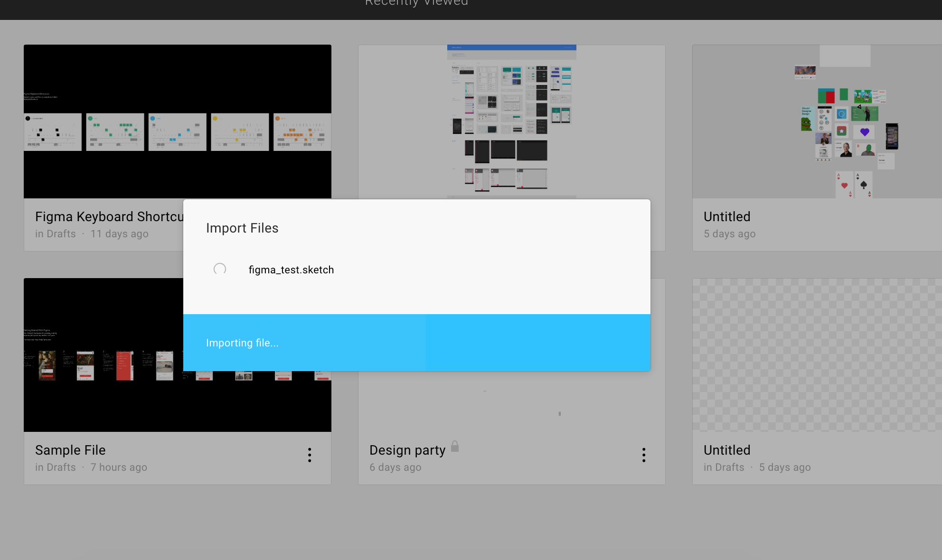Viewport: 942px width, 560px height.
Task: Open Design party three-dot options menu
Action: point(644,455)
